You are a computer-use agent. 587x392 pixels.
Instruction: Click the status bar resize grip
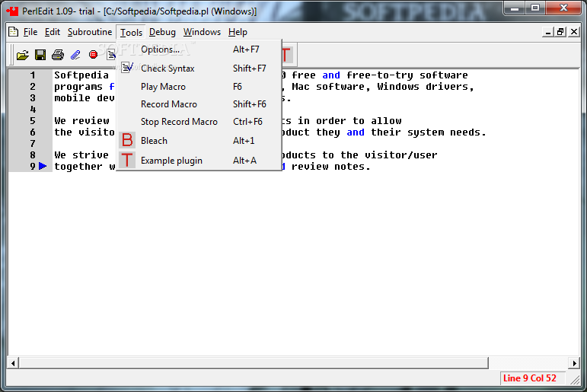coord(575,381)
